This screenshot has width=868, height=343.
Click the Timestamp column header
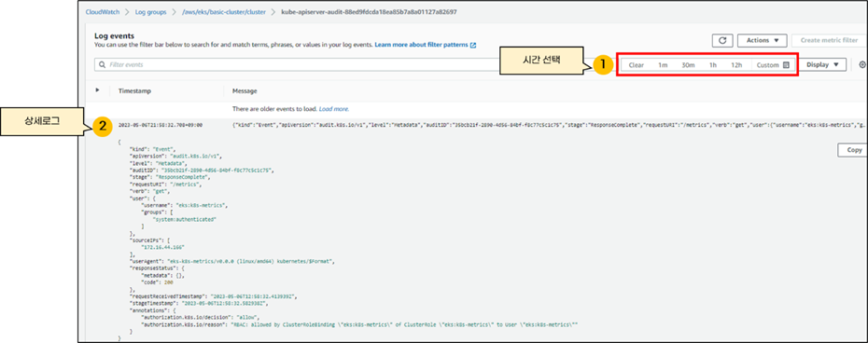point(134,90)
